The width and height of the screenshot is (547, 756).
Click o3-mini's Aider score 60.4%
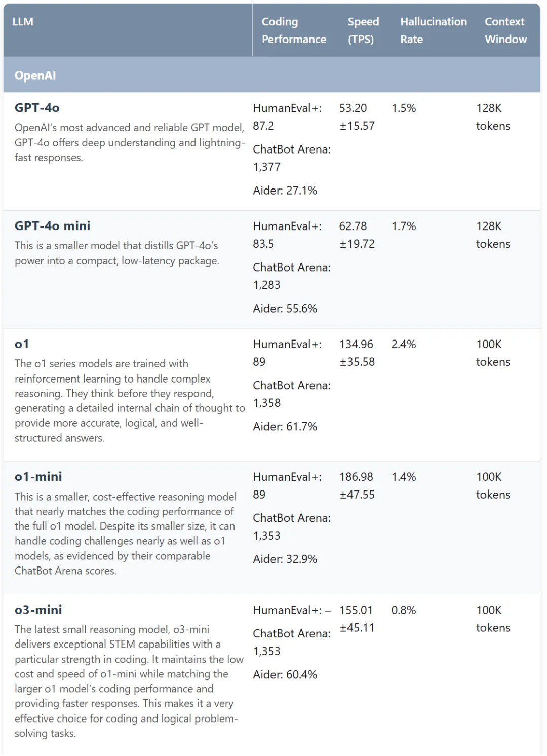point(285,675)
